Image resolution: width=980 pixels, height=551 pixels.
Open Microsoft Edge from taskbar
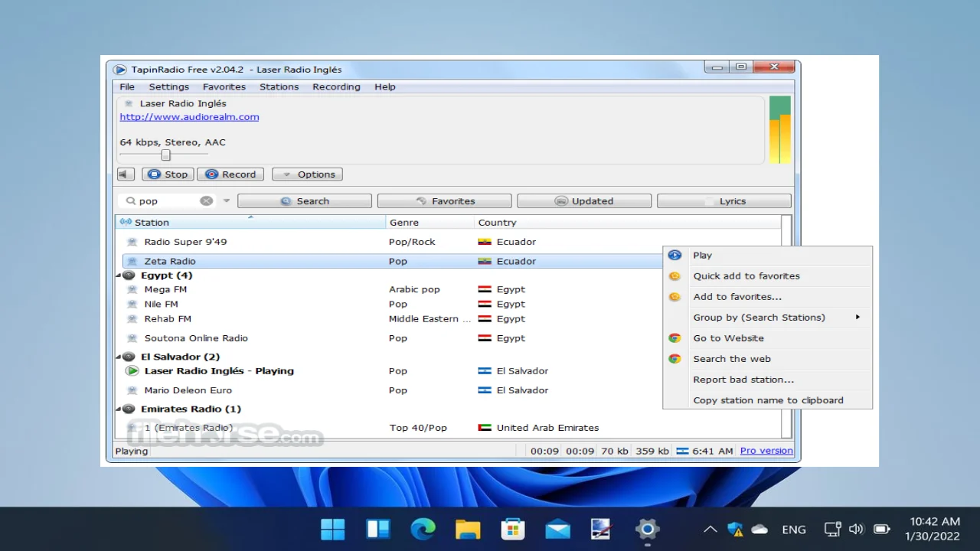[423, 529]
